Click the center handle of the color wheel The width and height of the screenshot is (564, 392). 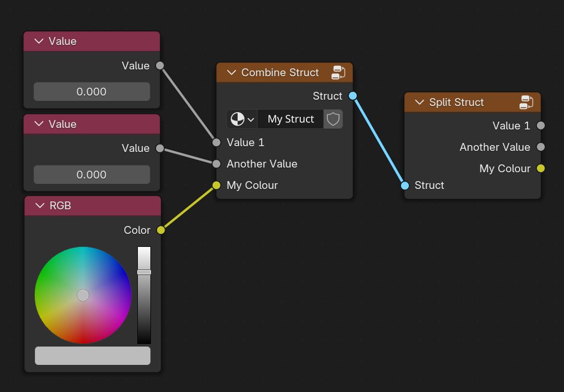click(x=83, y=295)
